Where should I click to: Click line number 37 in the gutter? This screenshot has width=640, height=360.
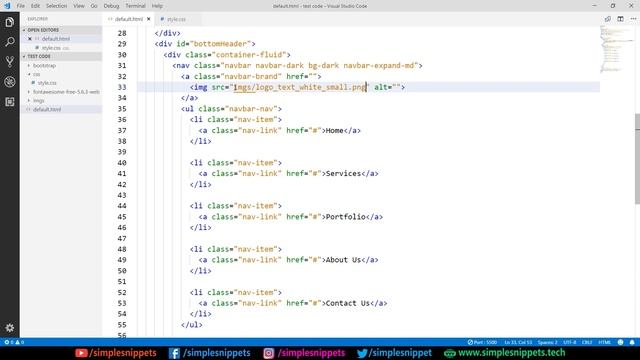122,130
